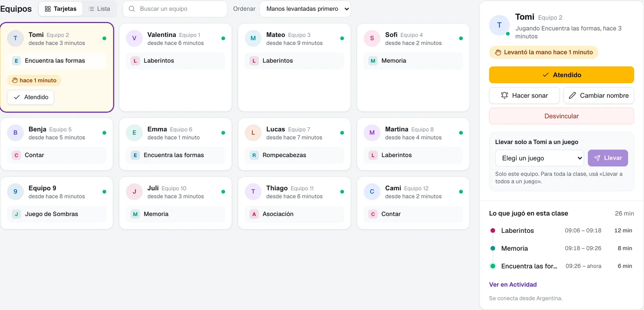Switch to Lista view
This screenshot has height=310, width=644.
coord(99,9)
